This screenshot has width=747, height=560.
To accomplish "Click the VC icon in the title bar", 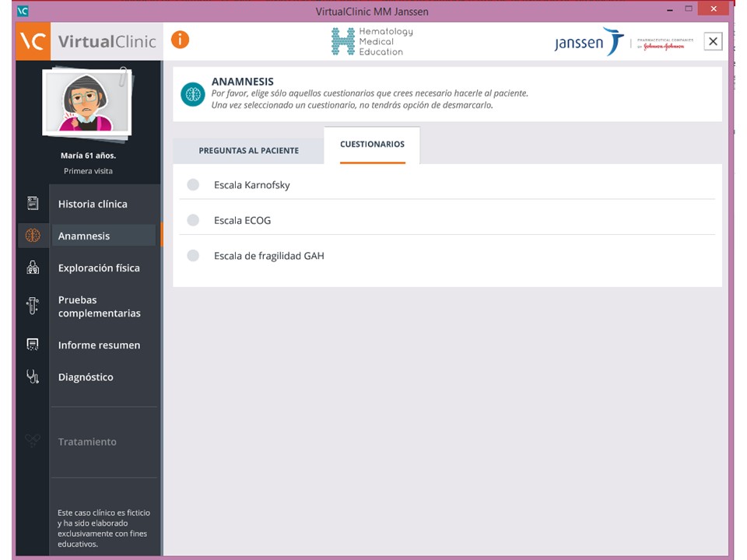I will (x=23, y=10).
